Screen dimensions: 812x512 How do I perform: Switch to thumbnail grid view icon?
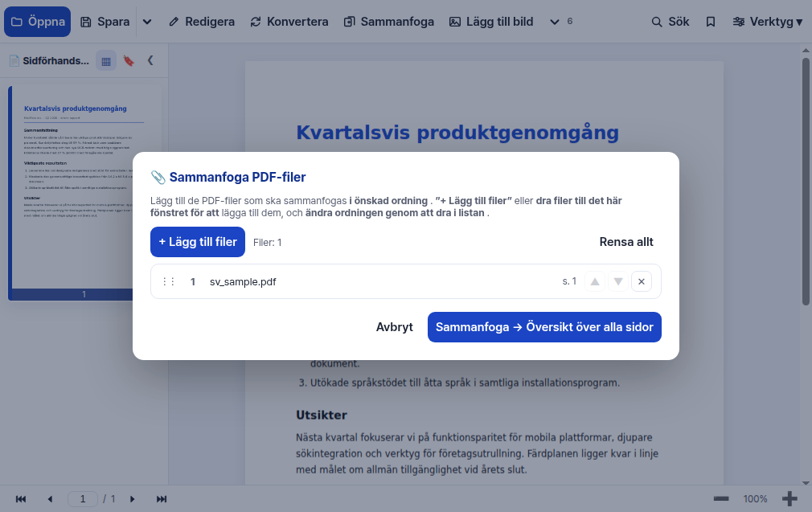(x=106, y=61)
